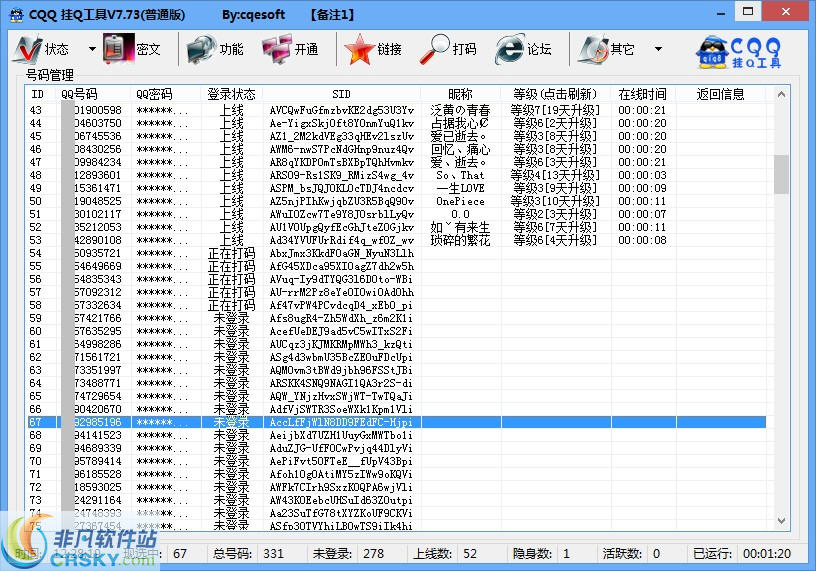The image size is (817, 571).
Task: Select row 73 QQ number ending 24291164
Action: (x=396, y=500)
